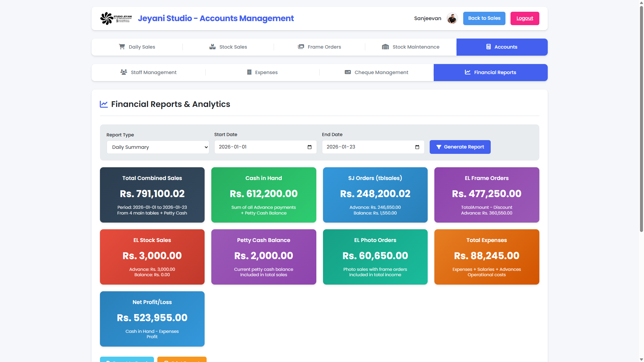
Task: Click the Staff Management people icon
Action: 124,72
